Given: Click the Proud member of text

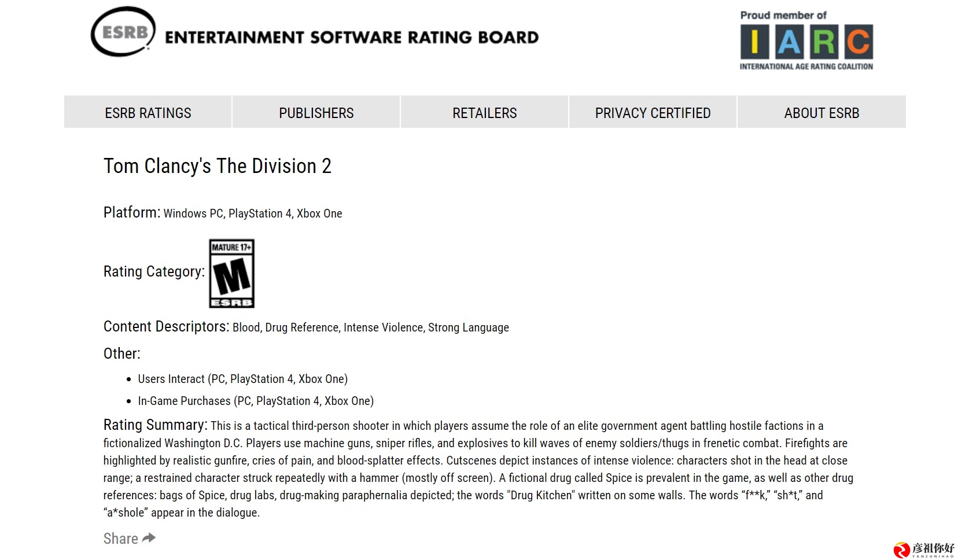Looking at the screenshot, I should point(783,16).
